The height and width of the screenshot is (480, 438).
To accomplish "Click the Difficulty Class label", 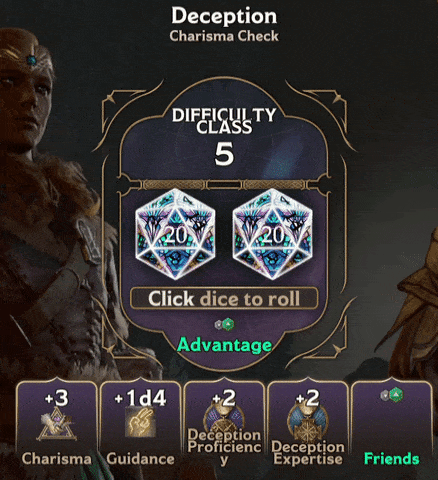I will 224,121.
